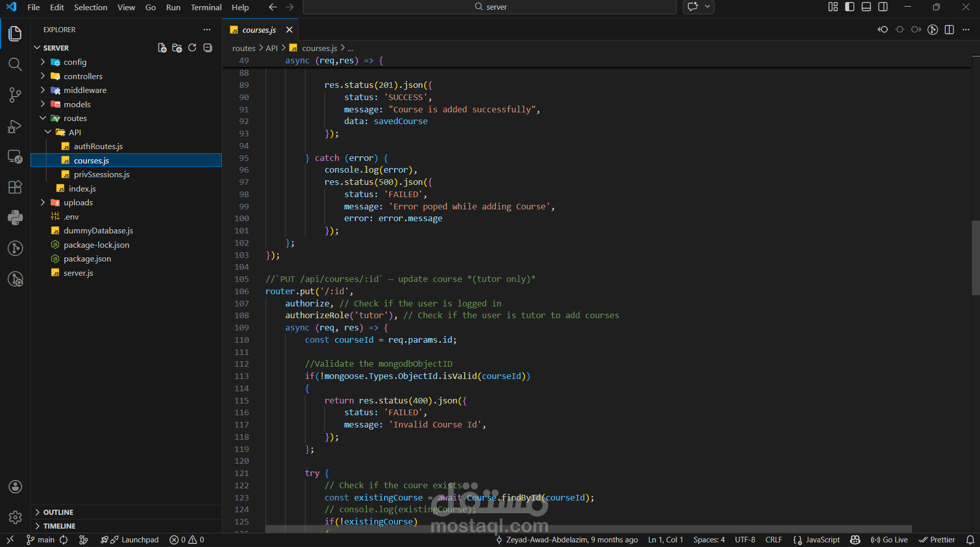
Task: Collapse all folders in Explorer
Action: pos(207,47)
